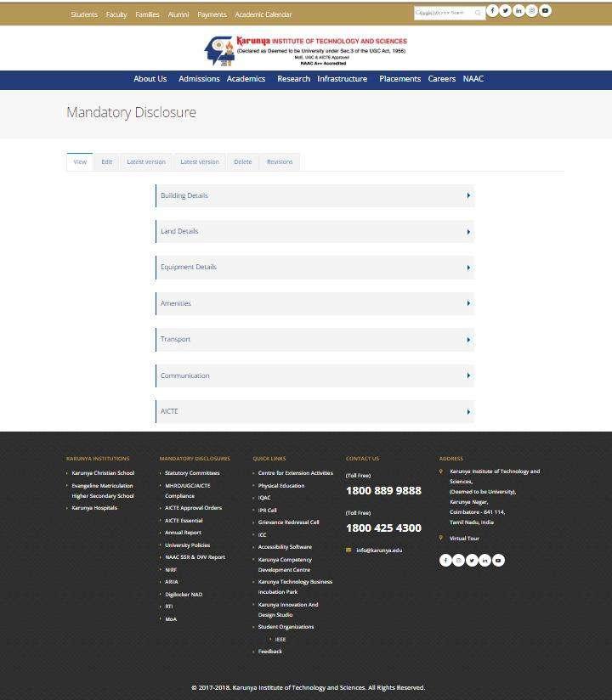Viewport: 612px width, 700px height.
Task: Open the Academic Calendar link
Action: 263,14
